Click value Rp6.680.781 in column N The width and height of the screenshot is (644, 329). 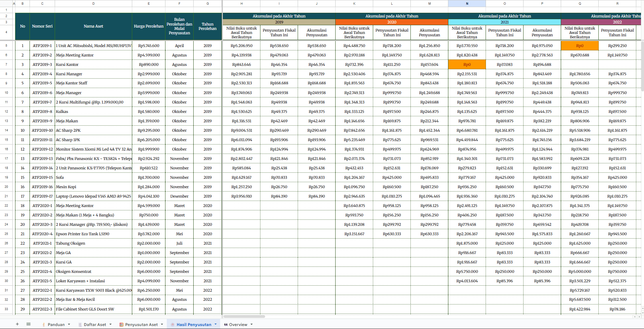click(467, 130)
